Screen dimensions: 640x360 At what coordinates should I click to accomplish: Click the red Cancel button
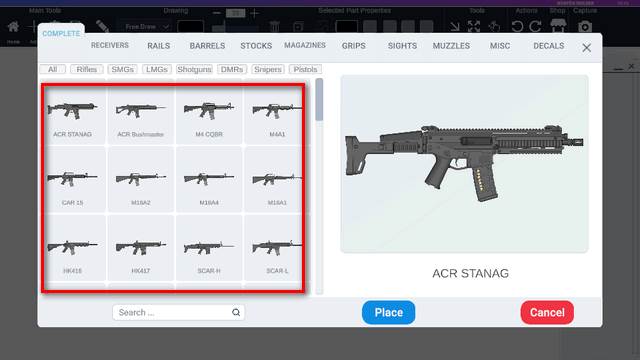(547, 313)
